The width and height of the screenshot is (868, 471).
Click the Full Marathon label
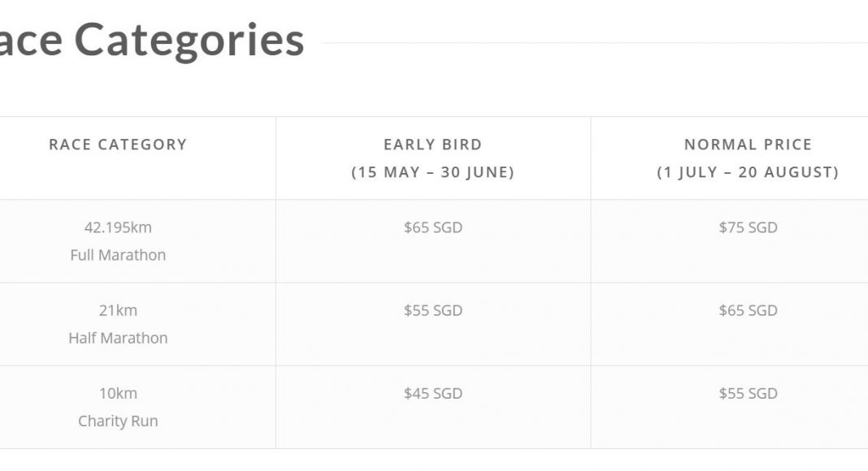click(x=118, y=255)
